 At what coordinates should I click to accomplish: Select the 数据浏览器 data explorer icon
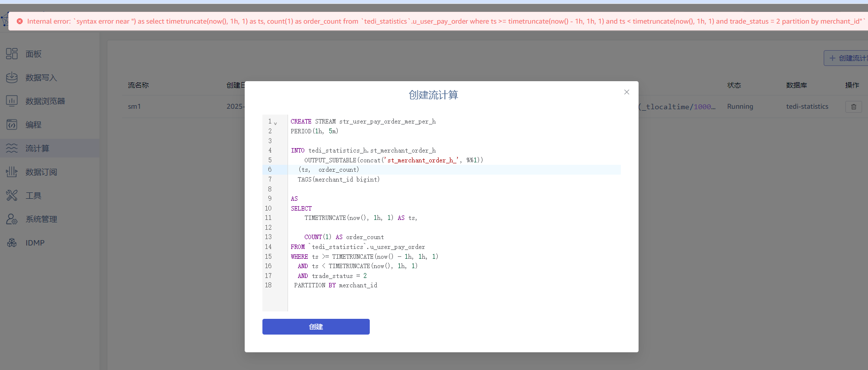12,101
